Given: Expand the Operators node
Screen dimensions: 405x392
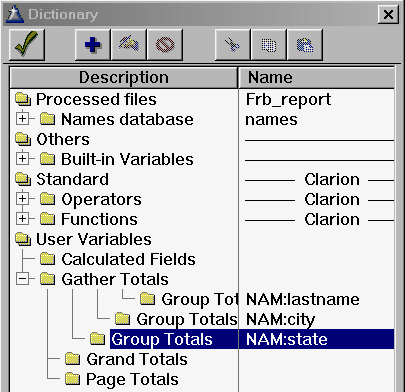Looking at the screenshot, I should coord(22,199).
